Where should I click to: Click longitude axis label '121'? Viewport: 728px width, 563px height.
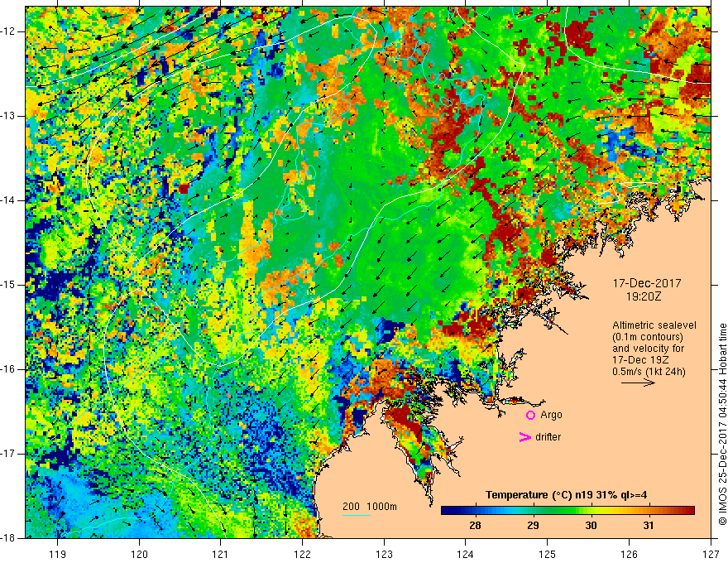pos(221,554)
